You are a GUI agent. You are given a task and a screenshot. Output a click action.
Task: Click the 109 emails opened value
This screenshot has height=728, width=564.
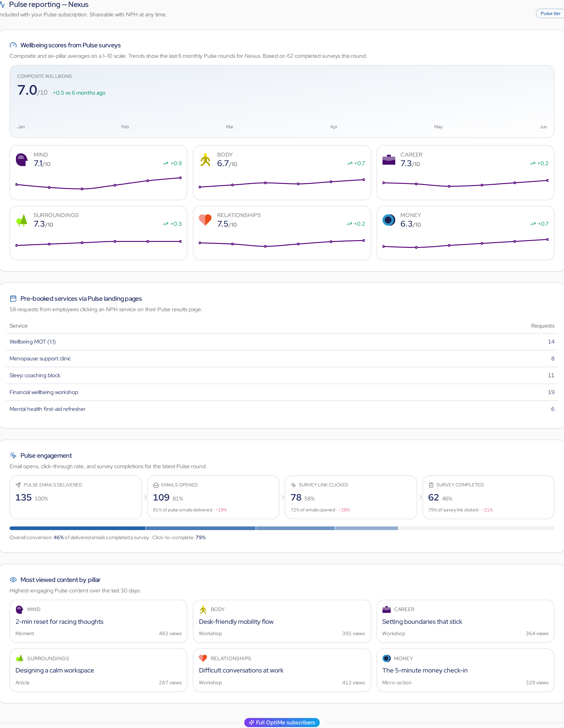[161, 497]
